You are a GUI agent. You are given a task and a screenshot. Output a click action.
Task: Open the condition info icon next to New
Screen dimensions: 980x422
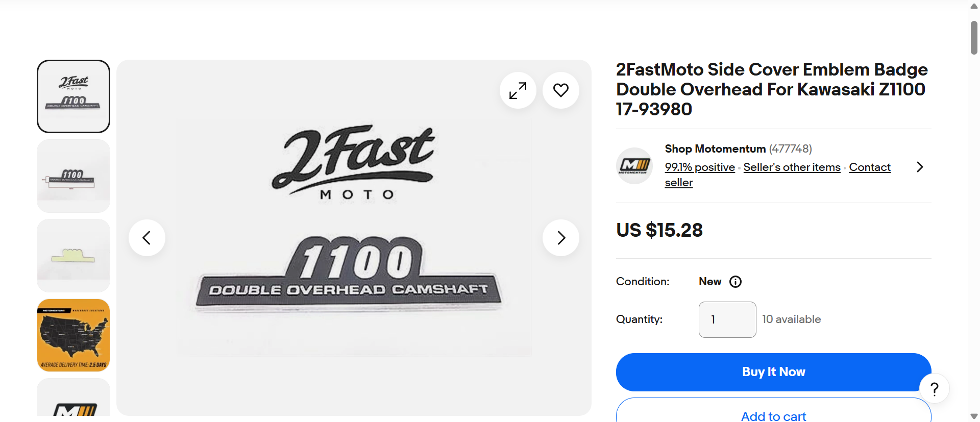click(735, 282)
